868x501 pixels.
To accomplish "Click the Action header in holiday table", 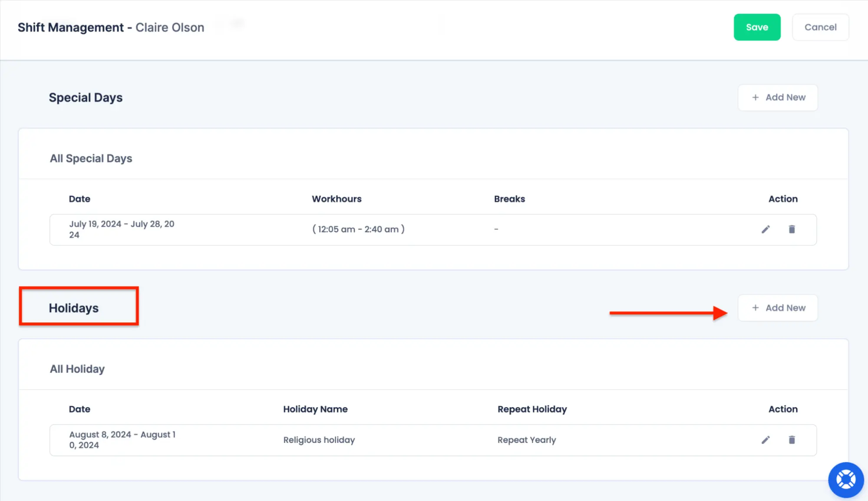I will (783, 409).
